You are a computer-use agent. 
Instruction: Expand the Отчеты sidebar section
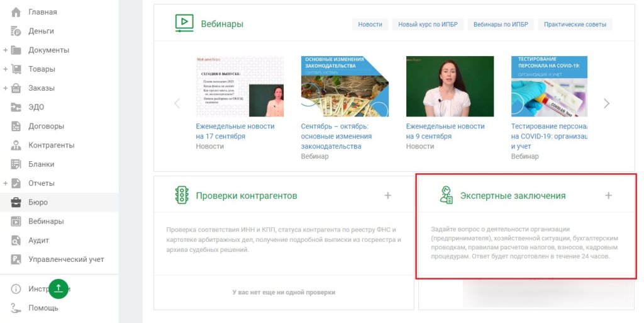tap(6, 183)
